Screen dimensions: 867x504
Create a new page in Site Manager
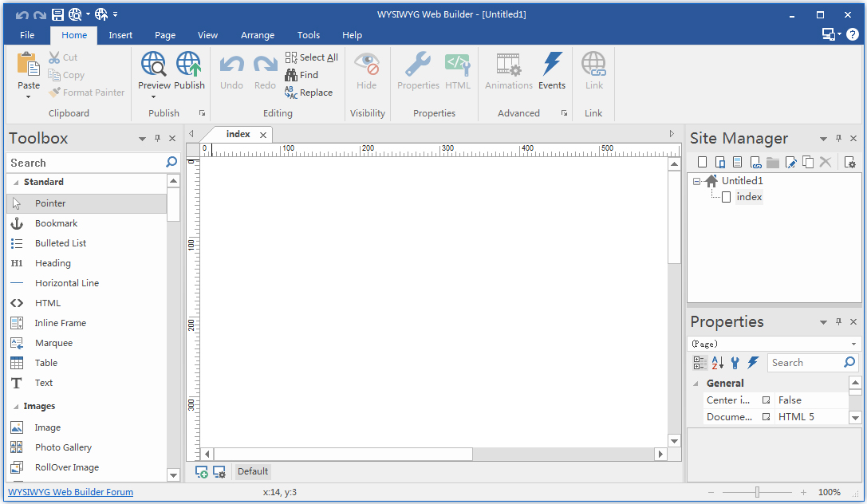[x=701, y=162]
